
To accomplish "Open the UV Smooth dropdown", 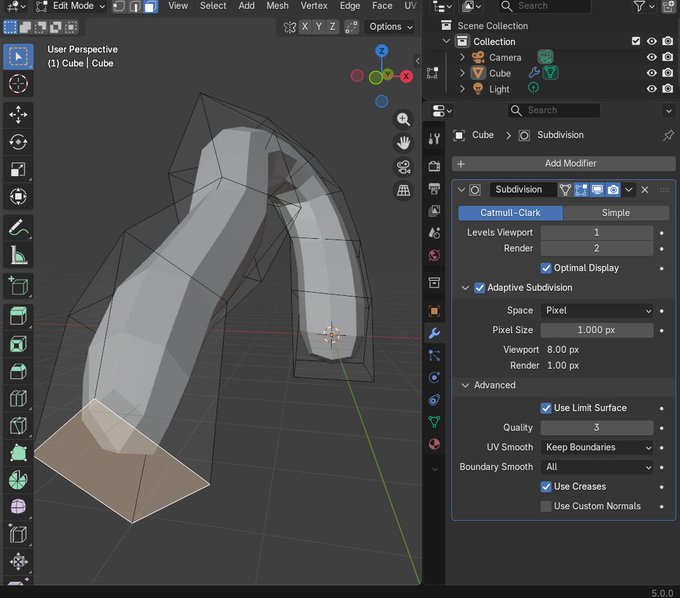I will [597, 447].
